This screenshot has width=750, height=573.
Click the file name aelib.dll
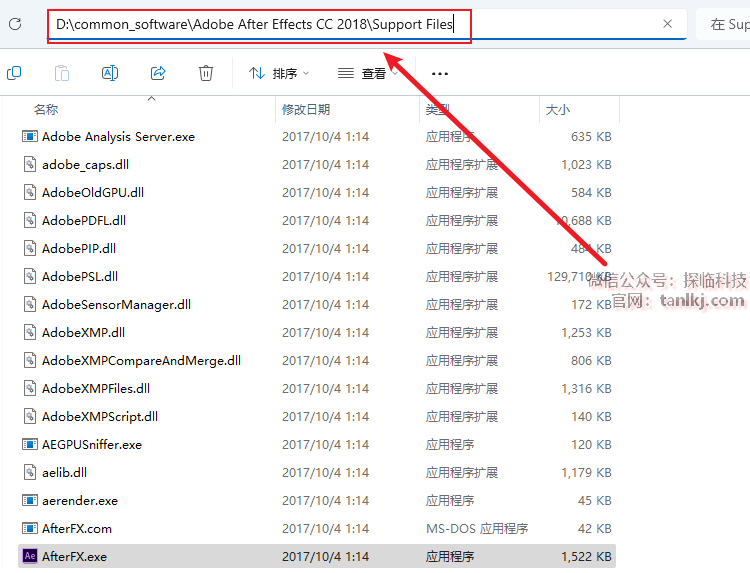[x=64, y=473]
